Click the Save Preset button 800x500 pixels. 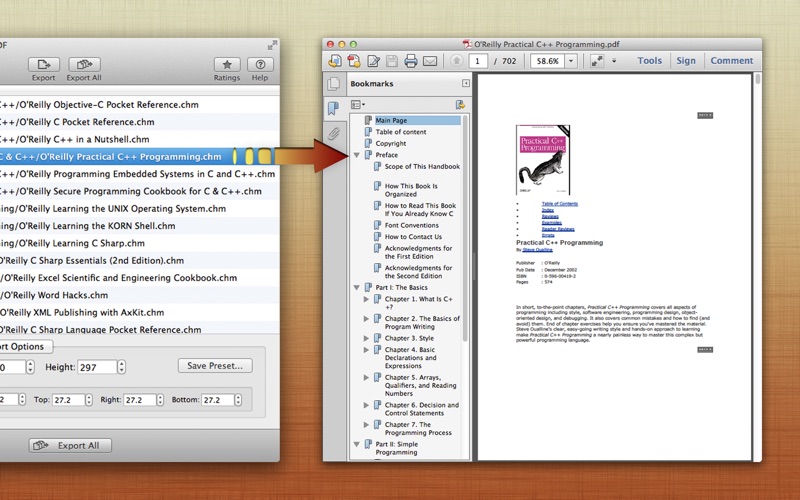click(x=215, y=366)
